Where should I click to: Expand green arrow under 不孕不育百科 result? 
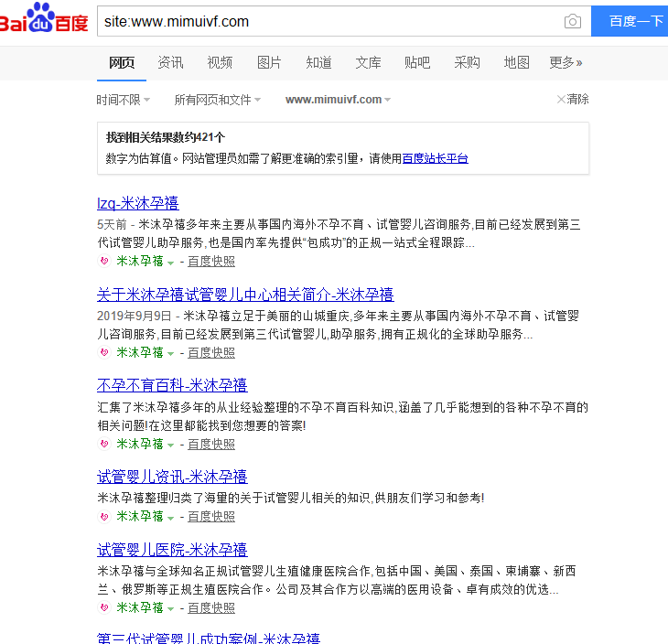[170, 445]
